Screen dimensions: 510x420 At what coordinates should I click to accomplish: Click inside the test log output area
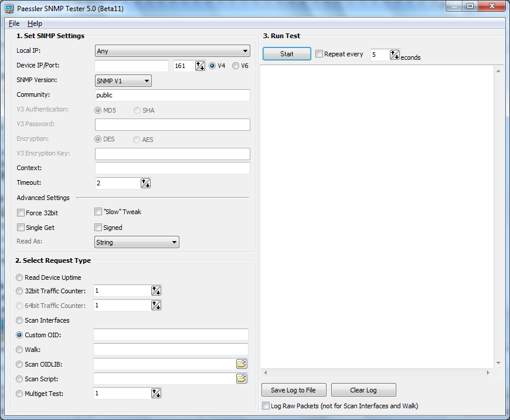point(378,217)
